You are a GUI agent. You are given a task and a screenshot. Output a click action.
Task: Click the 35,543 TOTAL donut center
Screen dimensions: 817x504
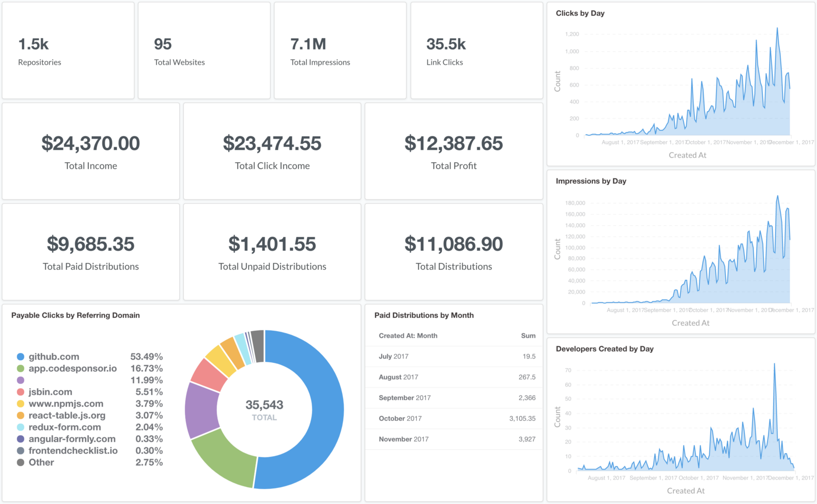265,410
